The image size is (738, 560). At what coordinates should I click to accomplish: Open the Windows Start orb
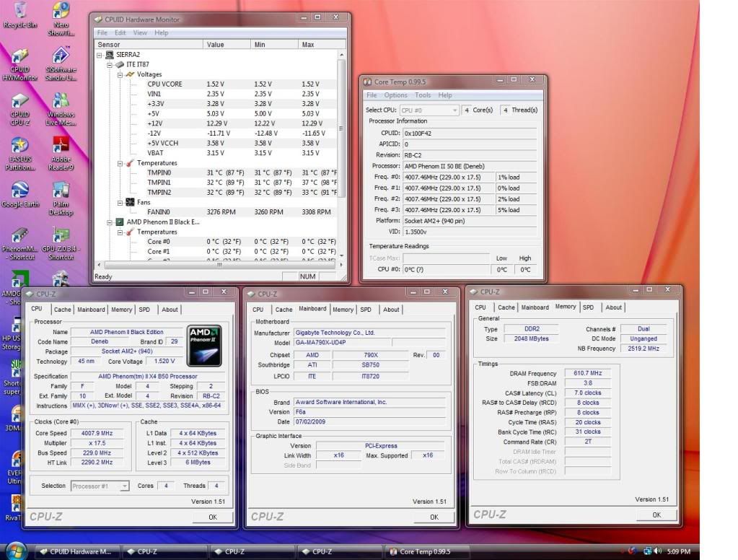tap(16, 551)
